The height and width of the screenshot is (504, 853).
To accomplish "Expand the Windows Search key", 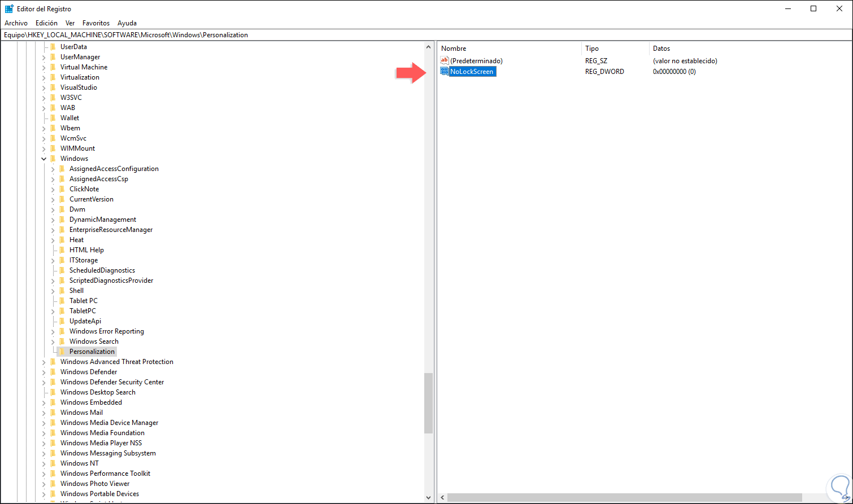I will pos(53,341).
